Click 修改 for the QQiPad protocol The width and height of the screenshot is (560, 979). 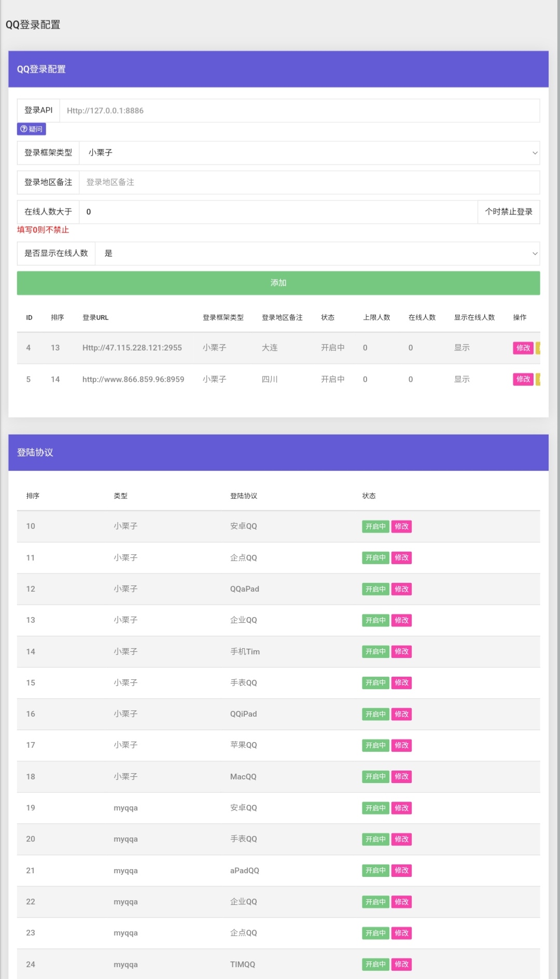pos(401,714)
